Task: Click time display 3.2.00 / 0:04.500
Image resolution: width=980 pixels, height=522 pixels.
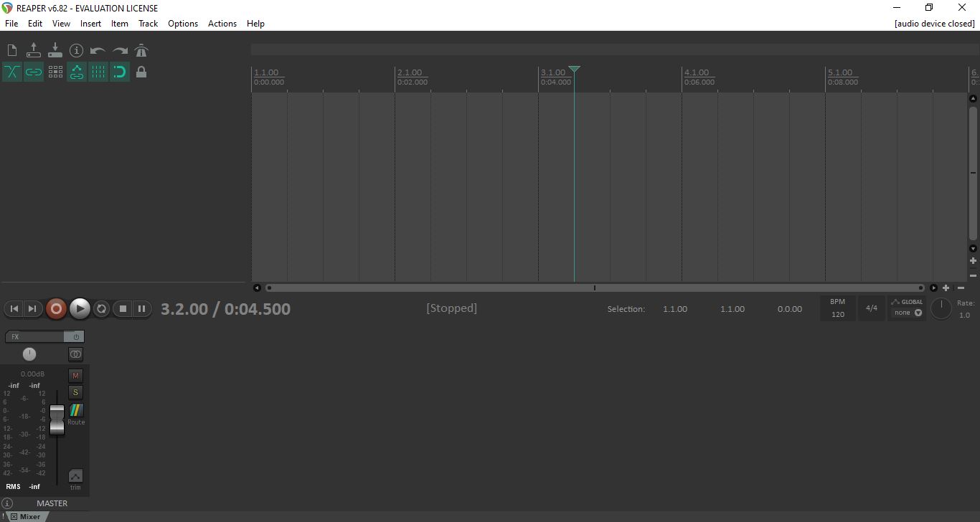Action: pos(225,309)
